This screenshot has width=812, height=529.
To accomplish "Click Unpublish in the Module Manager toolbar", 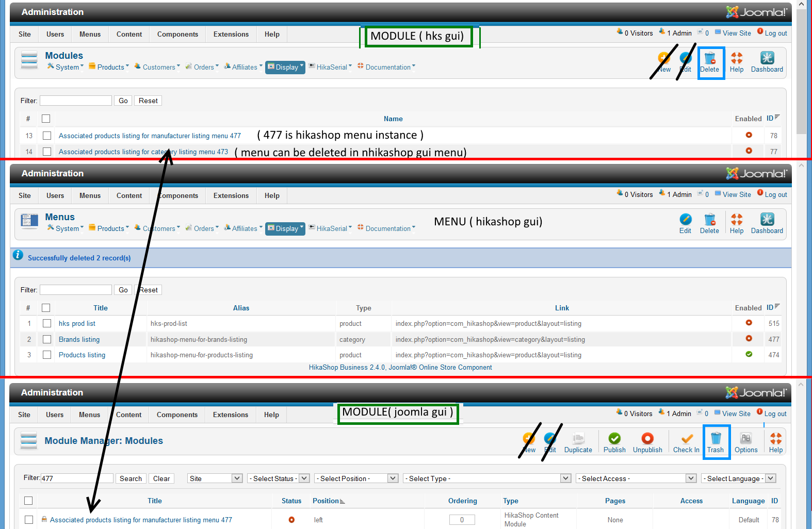I will [x=647, y=443].
